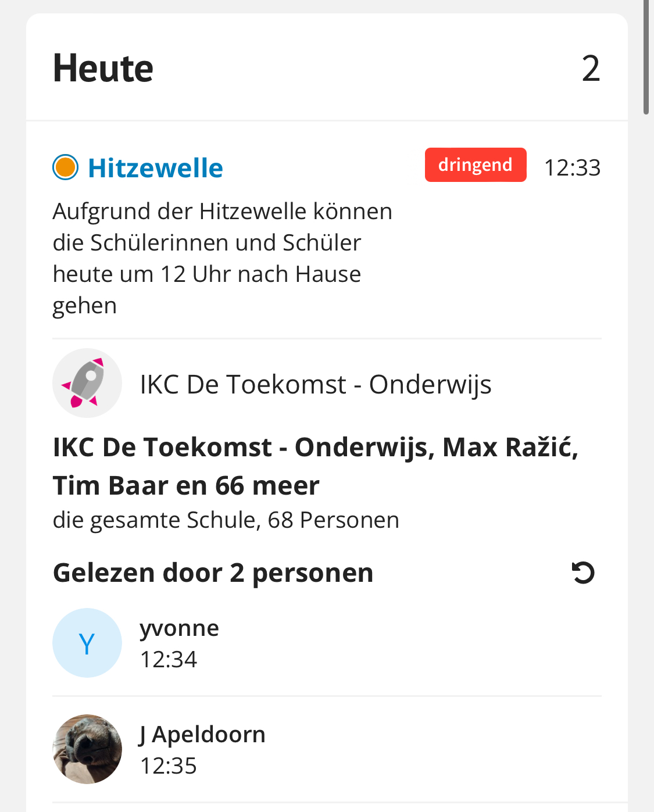This screenshot has height=812, width=654.
Task: Click 'die gesamte Schule, 68 Personen' text
Action: (x=226, y=520)
